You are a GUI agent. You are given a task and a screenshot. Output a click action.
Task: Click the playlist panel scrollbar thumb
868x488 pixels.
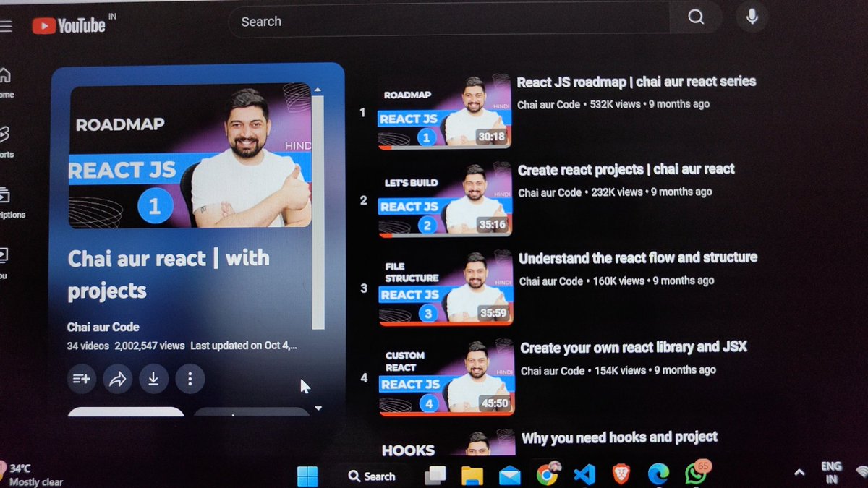click(x=318, y=211)
